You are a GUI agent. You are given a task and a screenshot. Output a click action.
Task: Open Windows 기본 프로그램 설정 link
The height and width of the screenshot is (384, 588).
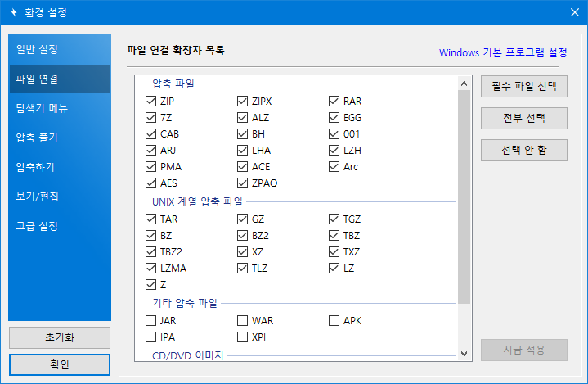click(503, 52)
